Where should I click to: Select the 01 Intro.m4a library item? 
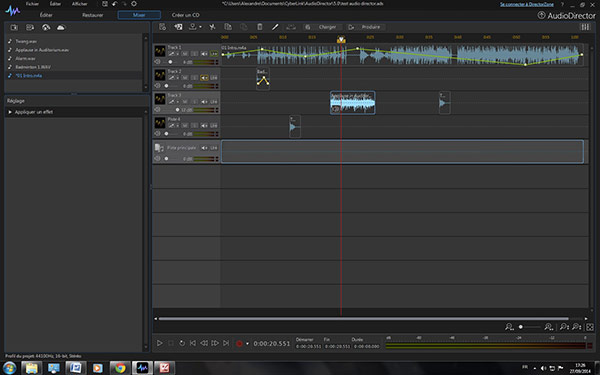click(29, 76)
